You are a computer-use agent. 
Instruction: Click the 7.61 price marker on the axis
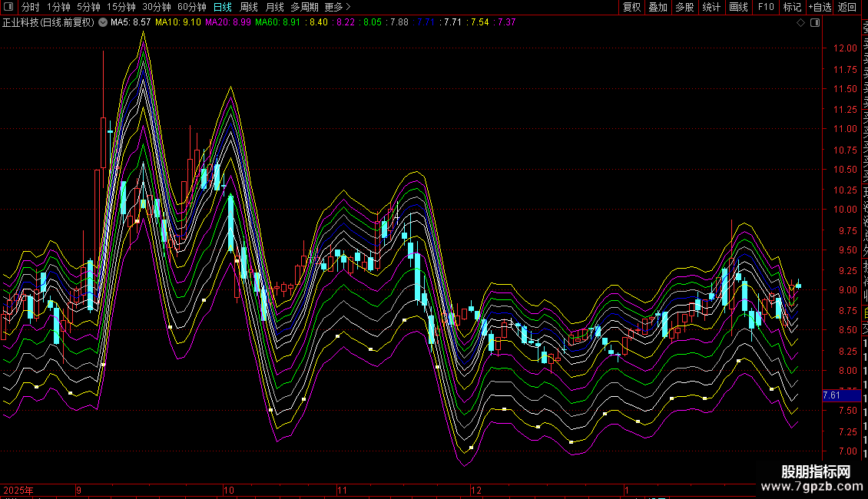[833, 395]
